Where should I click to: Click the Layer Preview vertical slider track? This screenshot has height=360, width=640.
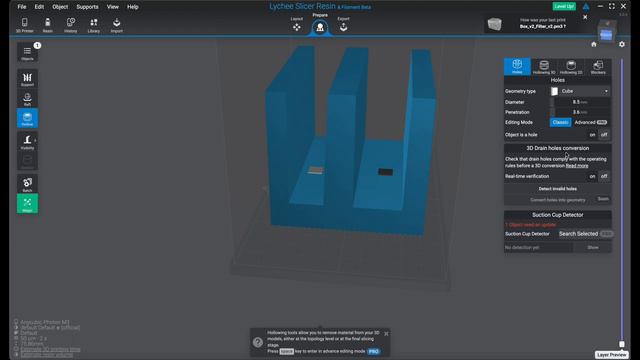point(622,200)
